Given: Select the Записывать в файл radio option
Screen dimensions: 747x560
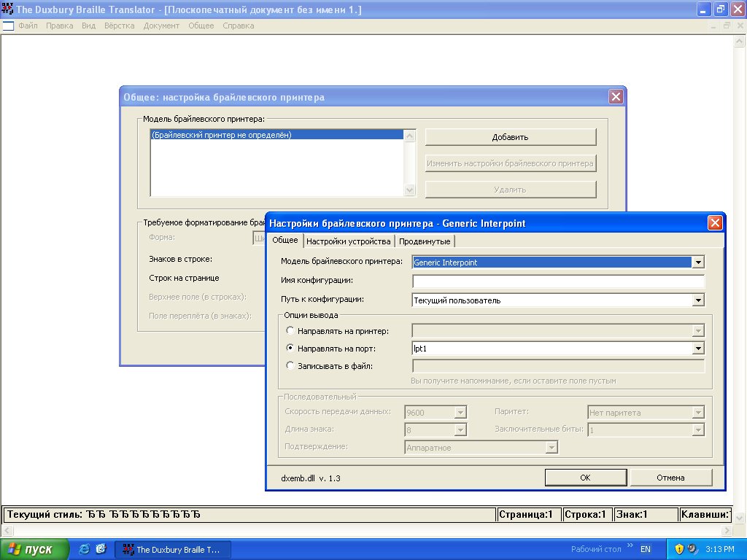Looking at the screenshot, I should [290, 366].
